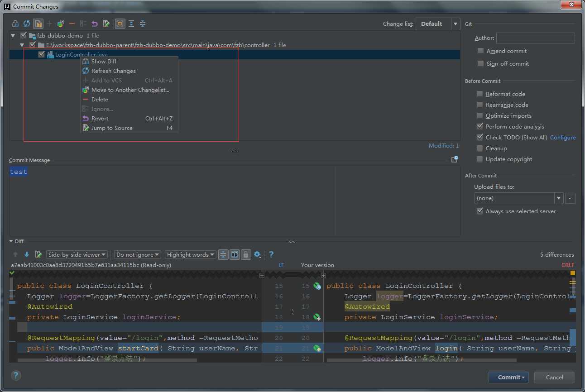Collapse the fzb-dubbo-demo tree node

[x=13, y=35]
